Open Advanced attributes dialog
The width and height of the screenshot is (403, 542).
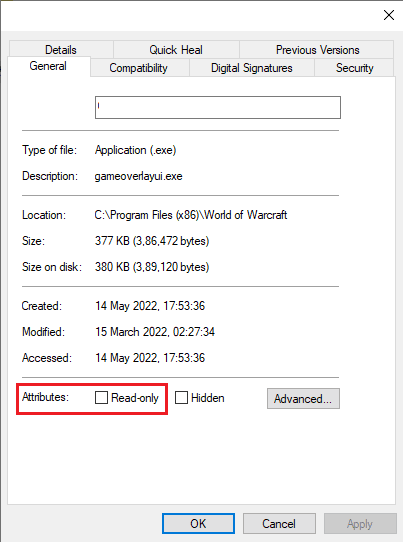pos(303,399)
